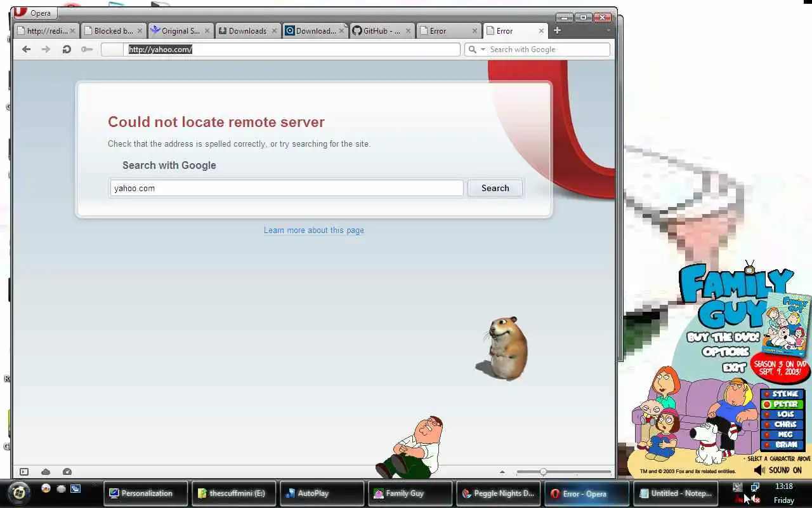
Task: Open the zoom view dropdown arrow
Action: (502, 472)
